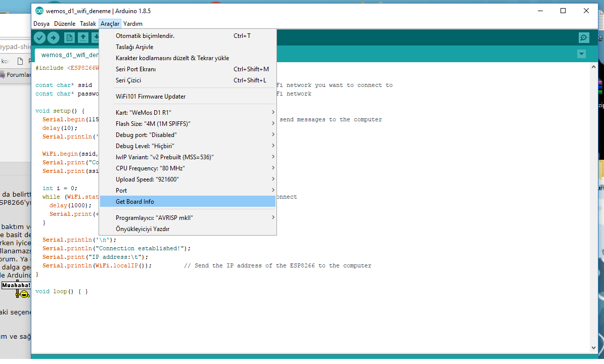Click the Arduino logo in title bar

39,11
